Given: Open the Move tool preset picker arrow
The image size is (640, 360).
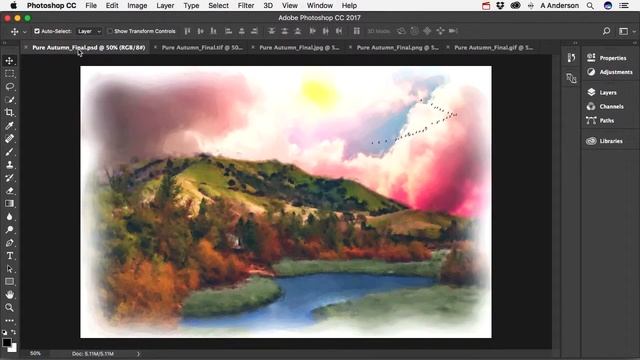Looking at the screenshot, I should point(24,31).
